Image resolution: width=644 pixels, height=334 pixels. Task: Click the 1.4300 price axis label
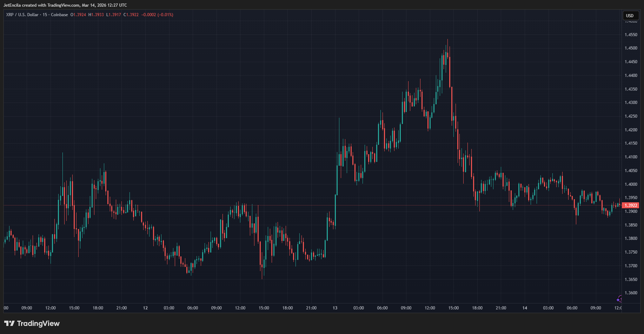pos(631,103)
